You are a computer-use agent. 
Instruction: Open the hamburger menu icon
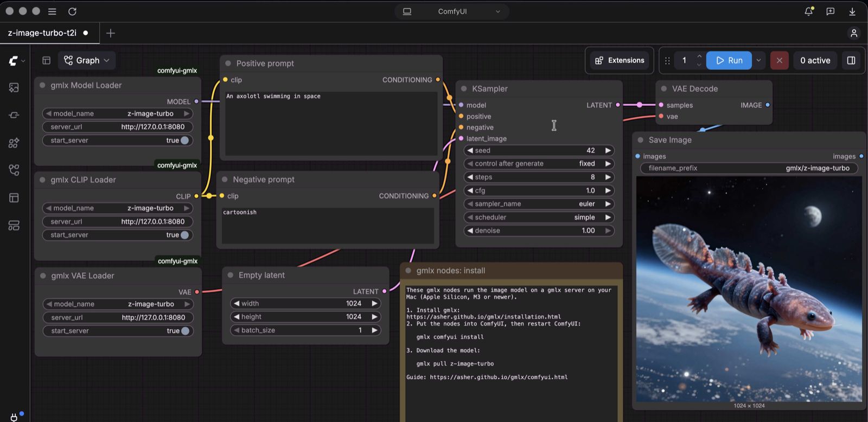coord(52,11)
